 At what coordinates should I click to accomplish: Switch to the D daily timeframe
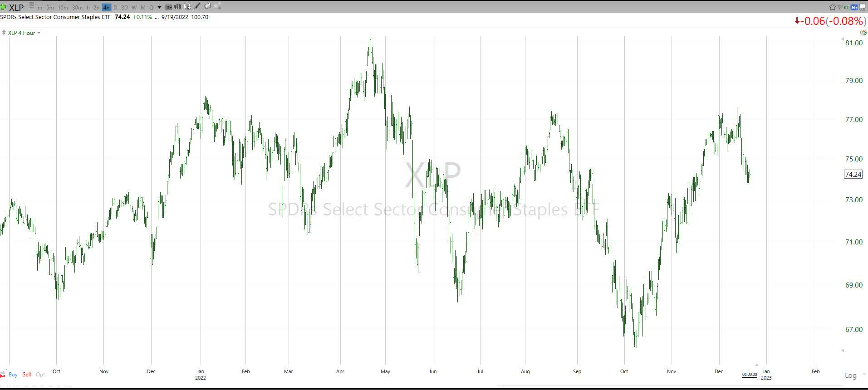[x=115, y=8]
